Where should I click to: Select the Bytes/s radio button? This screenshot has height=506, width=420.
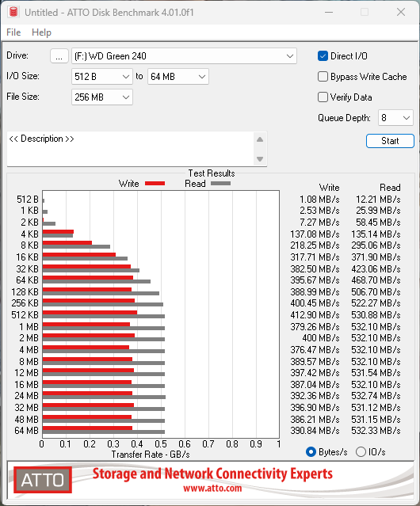click(x=311, y=452)
